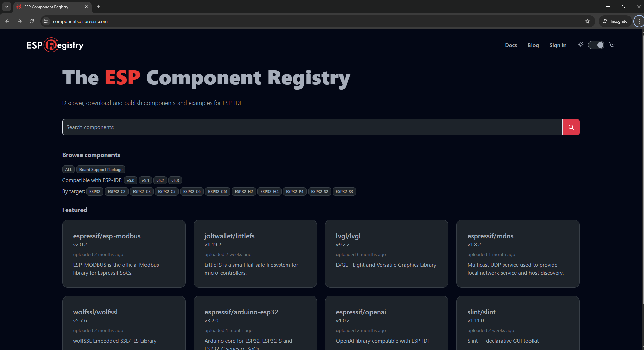Click the Incognito indicator

click(615, 21)
